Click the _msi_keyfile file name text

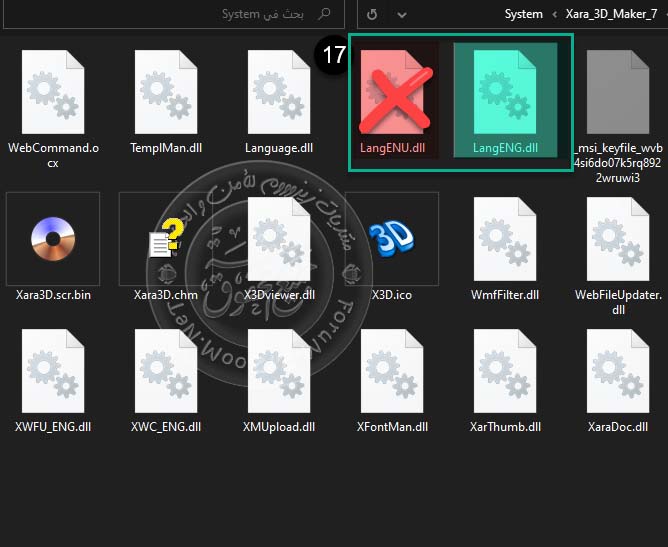[618, 162]
